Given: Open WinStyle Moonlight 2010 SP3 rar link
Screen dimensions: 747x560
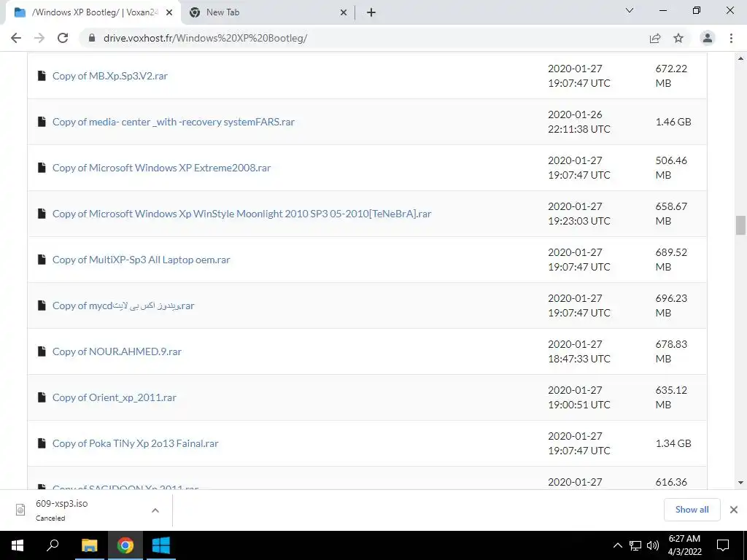Looking at the screenshot, I should [242, 214].
